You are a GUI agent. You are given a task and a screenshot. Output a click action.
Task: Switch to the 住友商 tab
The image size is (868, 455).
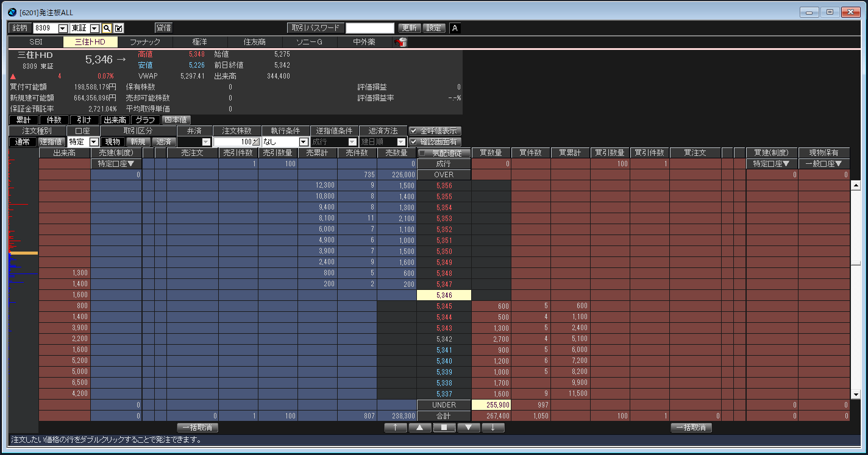click(x=255, y=42)
